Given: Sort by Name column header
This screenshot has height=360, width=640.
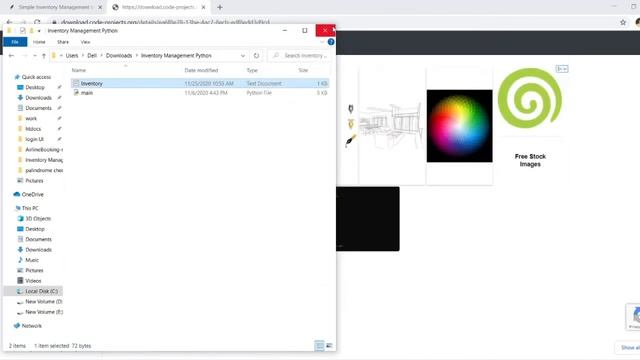Looking at the screenshot, I should tap(79, 70).
